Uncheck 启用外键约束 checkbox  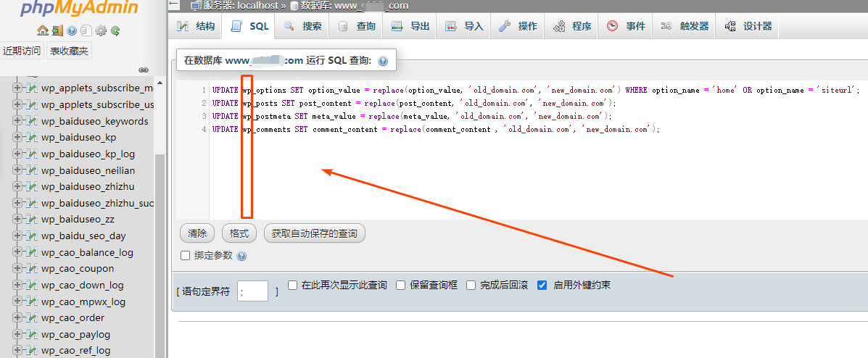(x=542, y=285)
